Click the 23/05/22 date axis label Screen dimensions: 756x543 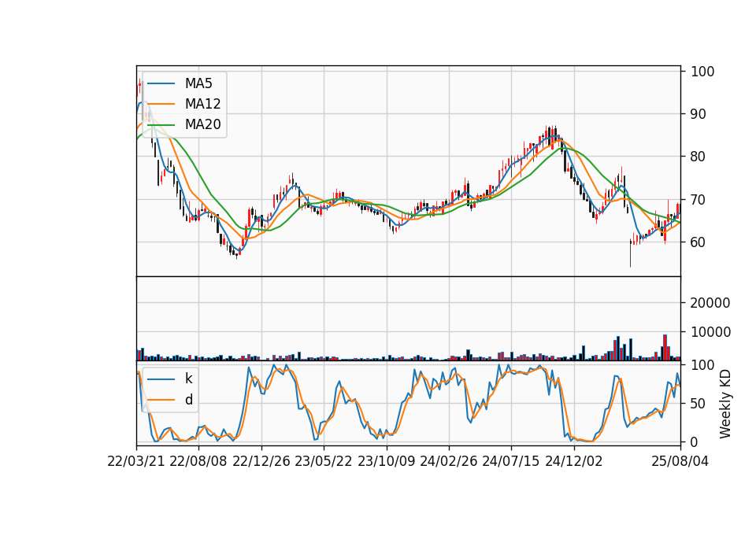tap(324, 461)
